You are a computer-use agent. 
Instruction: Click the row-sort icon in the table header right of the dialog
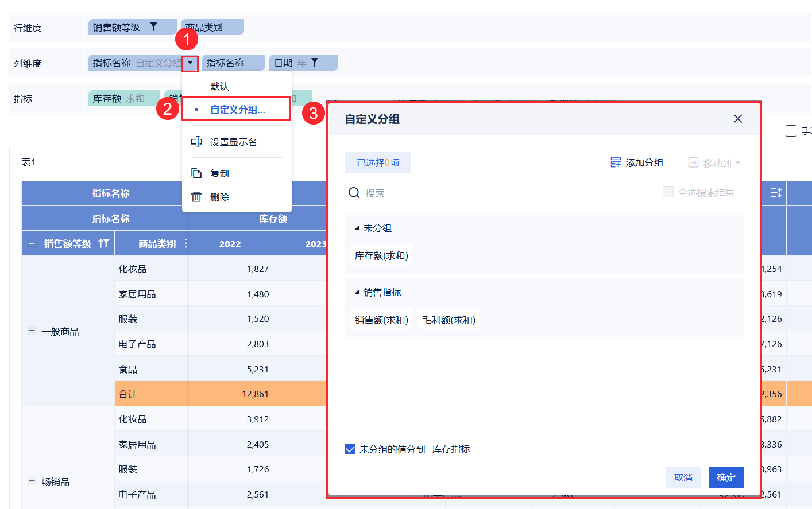[x=776, y=193]
